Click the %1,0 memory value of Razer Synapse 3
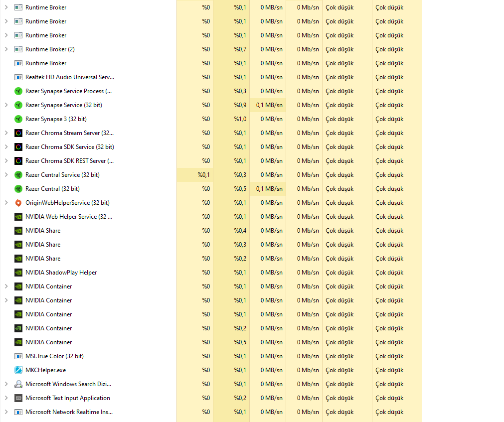Screen dimensions: 504x422 (x=240, y=119)
